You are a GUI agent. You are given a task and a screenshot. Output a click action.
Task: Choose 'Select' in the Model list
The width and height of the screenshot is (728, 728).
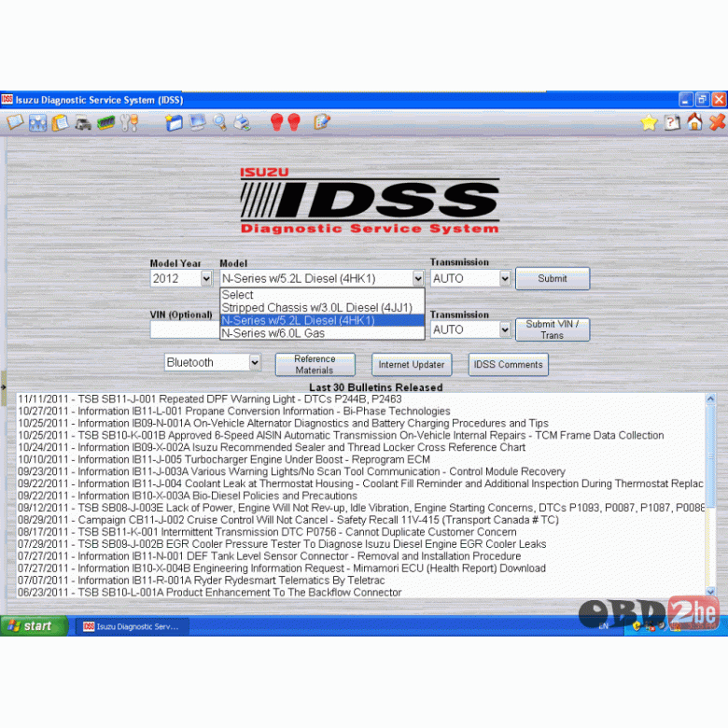322,294
